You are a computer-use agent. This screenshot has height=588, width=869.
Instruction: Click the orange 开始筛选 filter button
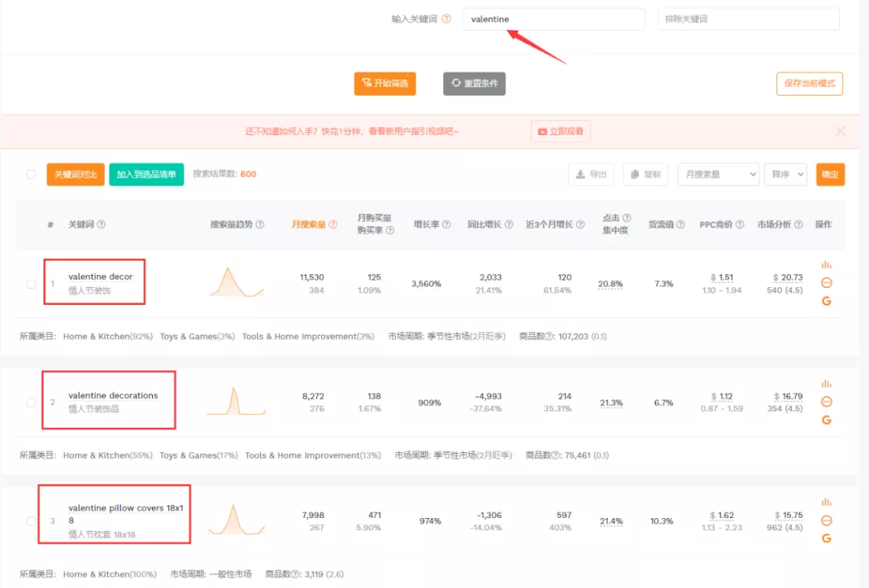point(385,84)
